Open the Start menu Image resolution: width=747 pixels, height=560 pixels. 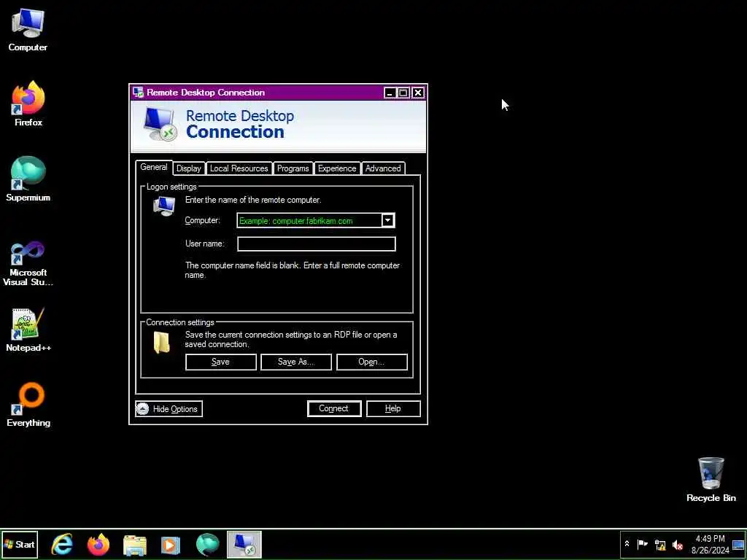pos(20,544)
